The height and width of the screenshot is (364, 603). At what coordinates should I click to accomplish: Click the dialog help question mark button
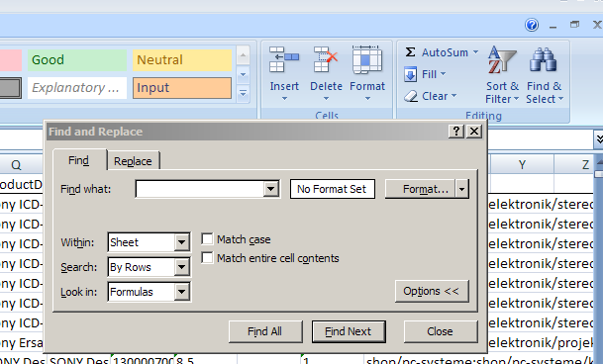(456, 132)
